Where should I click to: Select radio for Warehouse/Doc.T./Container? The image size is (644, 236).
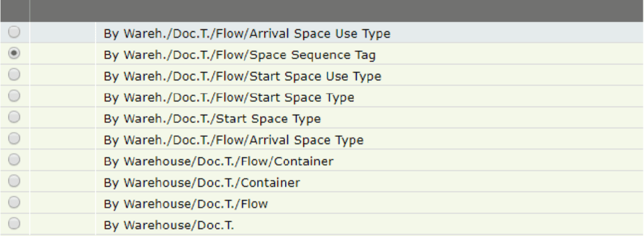[14, 181]
